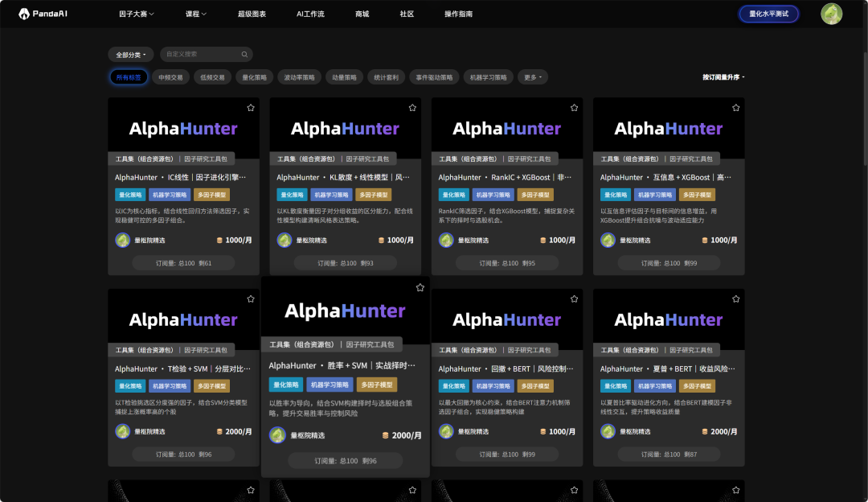Open the 全部分类 category dropdown
This screenshot has width=868, height=502.
pos(131,54)
